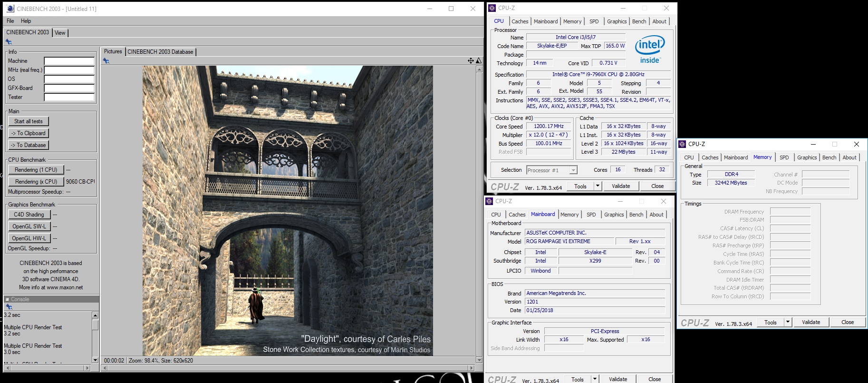Click the To Clipboard button
This screenshot has width=868, height=383.
pos(29,133)
